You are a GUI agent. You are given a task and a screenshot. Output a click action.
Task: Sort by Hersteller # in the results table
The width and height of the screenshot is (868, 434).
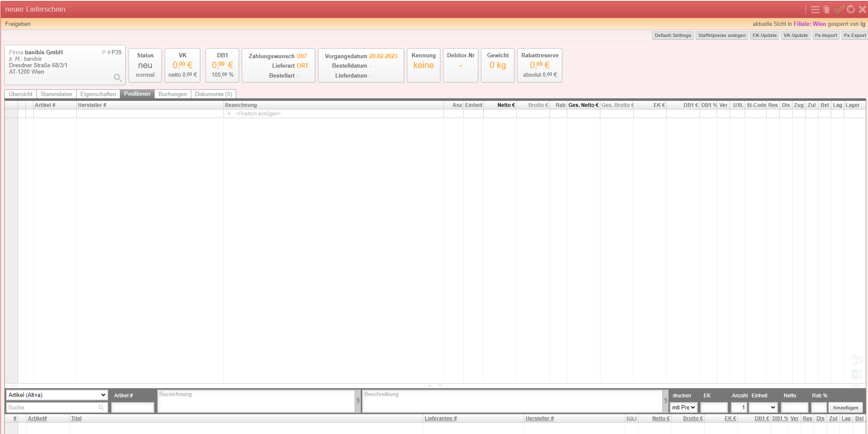[540, 418]
